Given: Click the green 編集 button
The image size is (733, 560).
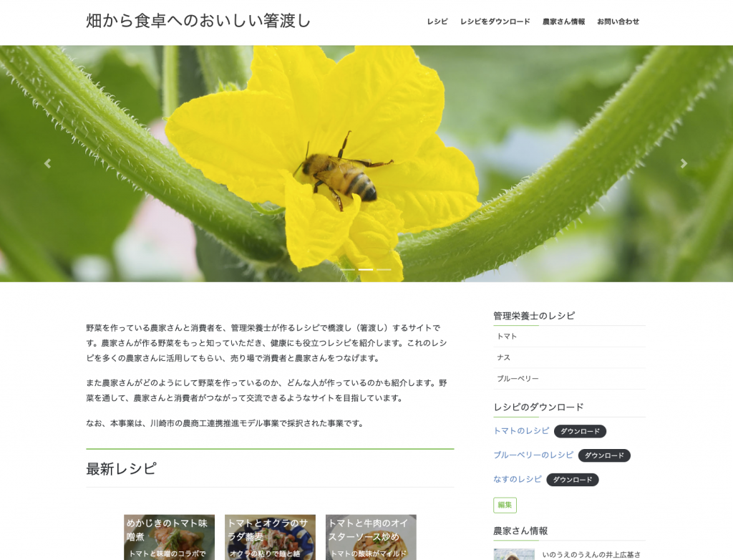Looking at the screenshot, I should click(x=505, y=506).
